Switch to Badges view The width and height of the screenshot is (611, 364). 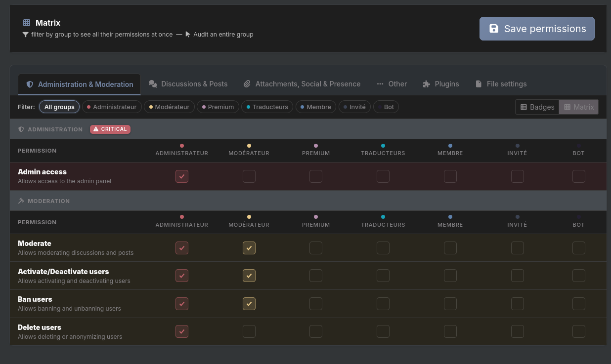(x=537, y=107)
